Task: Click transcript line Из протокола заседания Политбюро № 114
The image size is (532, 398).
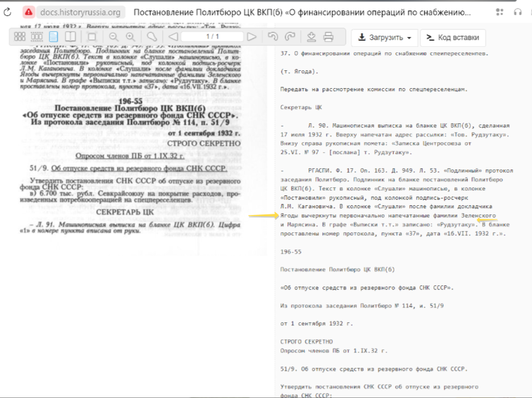Action: (361, 306)
